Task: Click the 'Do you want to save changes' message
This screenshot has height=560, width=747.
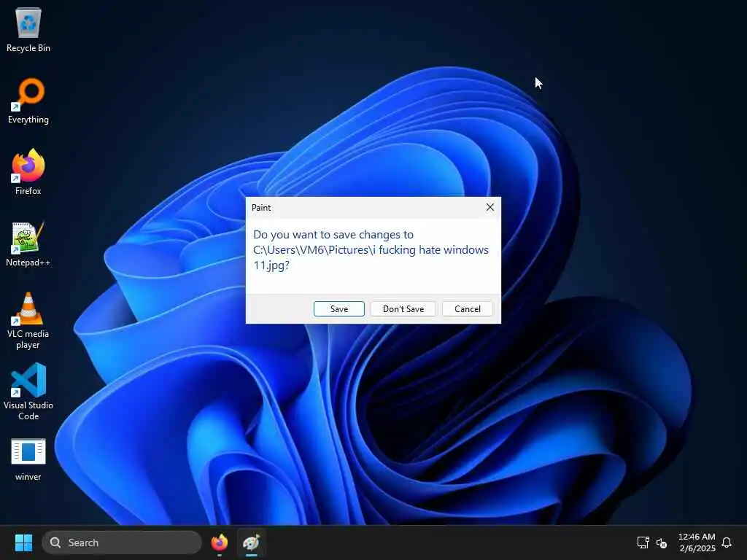Action: tap(371, 249)
